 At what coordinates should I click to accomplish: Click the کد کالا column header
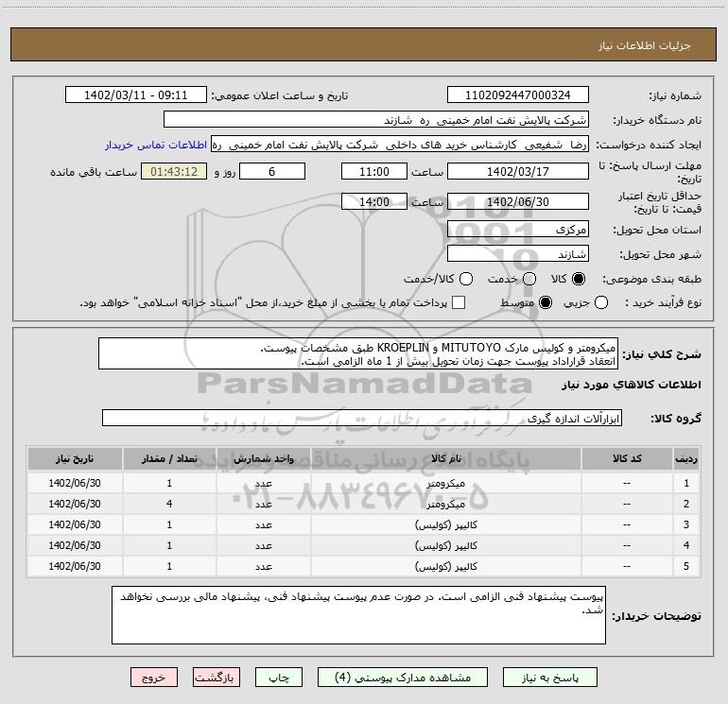[627, 458]
